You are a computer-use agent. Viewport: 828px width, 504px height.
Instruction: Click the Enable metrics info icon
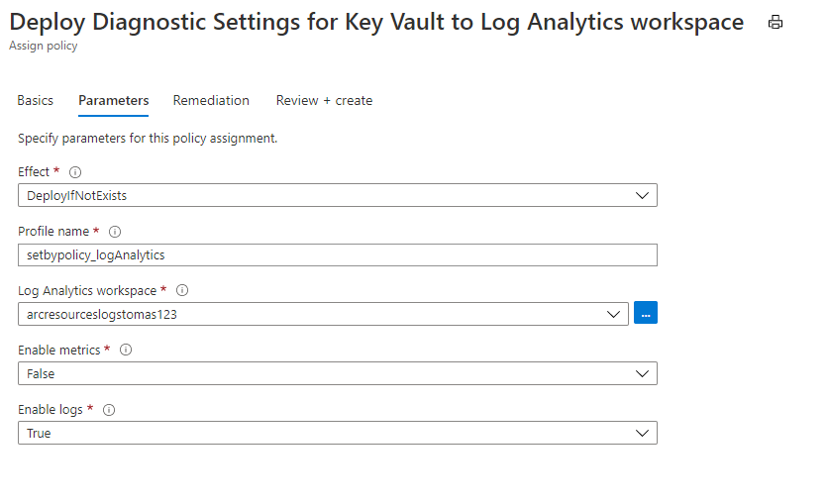click(126, 350)
